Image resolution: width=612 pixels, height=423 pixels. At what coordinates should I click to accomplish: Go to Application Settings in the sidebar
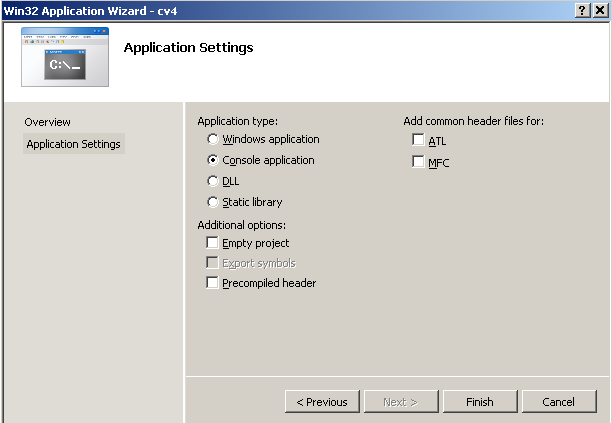[74, 144]
